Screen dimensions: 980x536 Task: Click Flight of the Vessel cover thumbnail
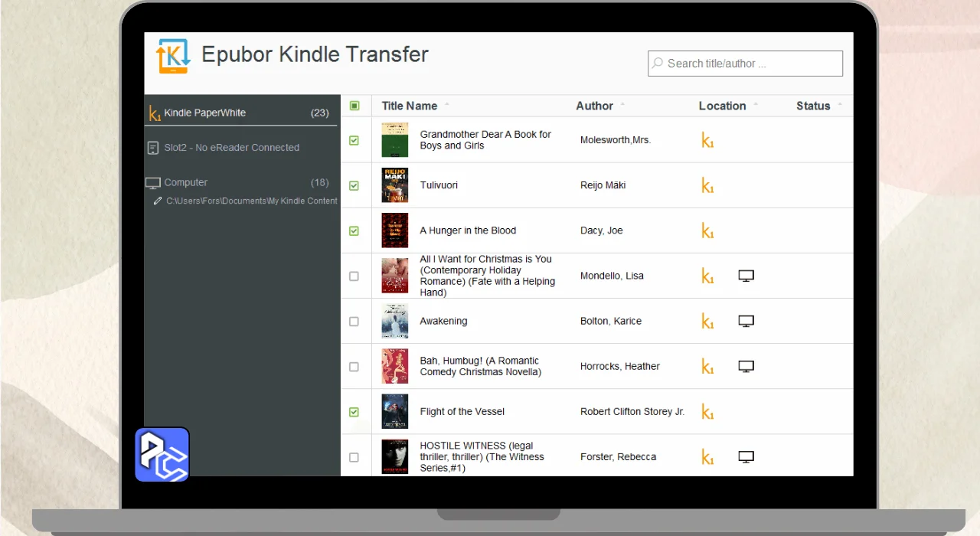[x=395, y=412]
